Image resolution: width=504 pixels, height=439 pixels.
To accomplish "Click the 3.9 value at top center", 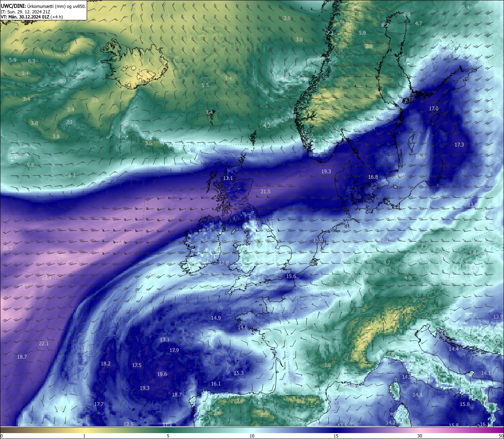I will point(287,19).
